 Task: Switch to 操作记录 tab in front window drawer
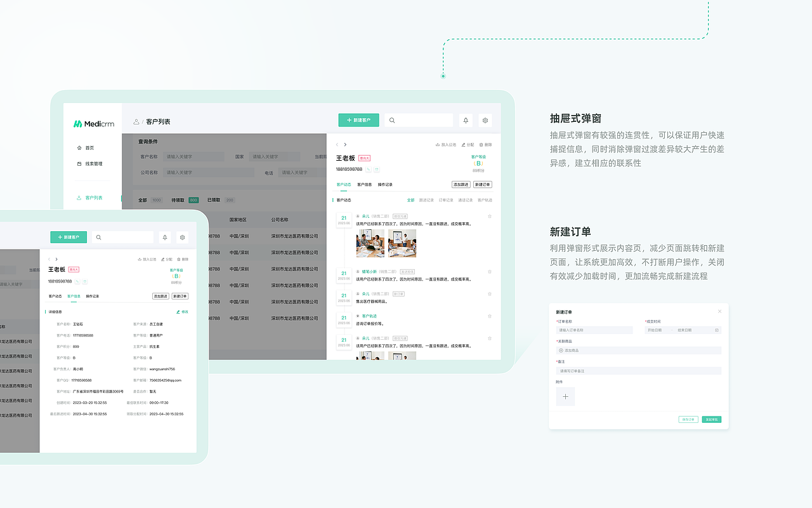point(93,296)
